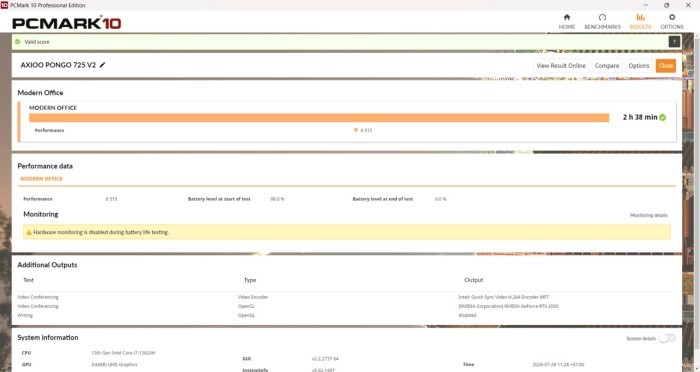The width and height of the screenshot is (700, 372).
Task: Click the 'Hardware monitoring is disabled' notice text
Action: pos(101,232)
